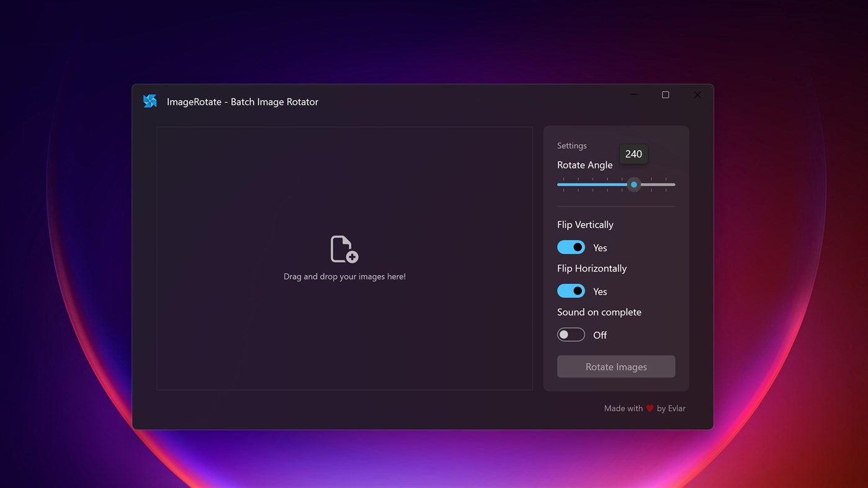Image resolution: width=868 pixels, height=488 pixels.
Task: Click the Settings panel heading
Action: [x=571, y=145]
